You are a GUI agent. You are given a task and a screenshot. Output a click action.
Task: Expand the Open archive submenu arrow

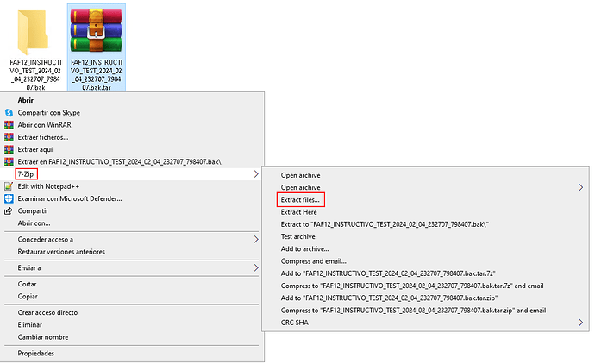tap(580, 187)
